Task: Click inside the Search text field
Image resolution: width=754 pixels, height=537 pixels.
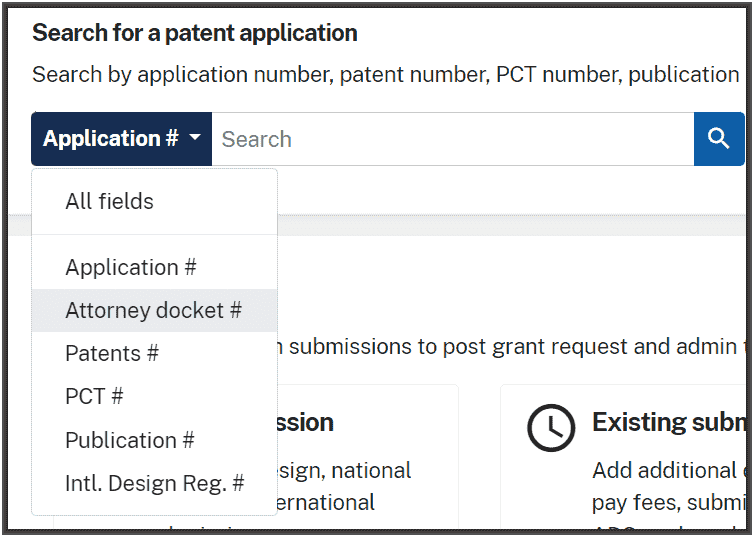Action: (453, 139)
